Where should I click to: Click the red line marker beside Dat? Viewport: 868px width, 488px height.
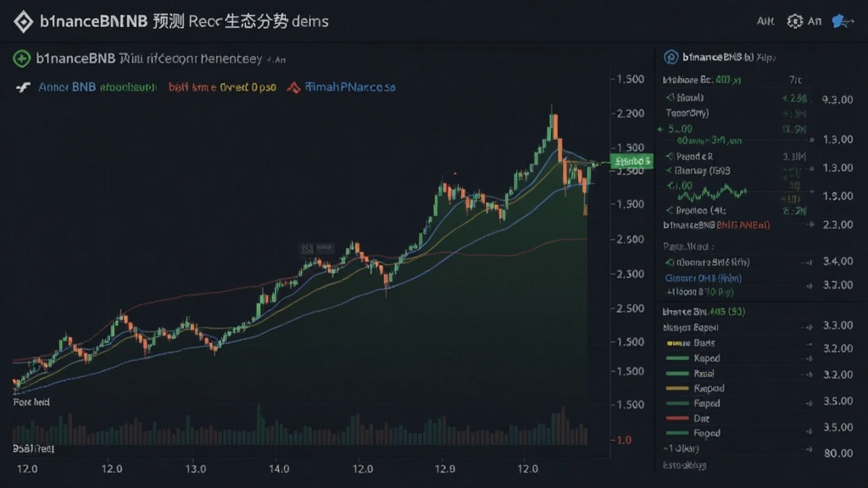click(677, 419)
